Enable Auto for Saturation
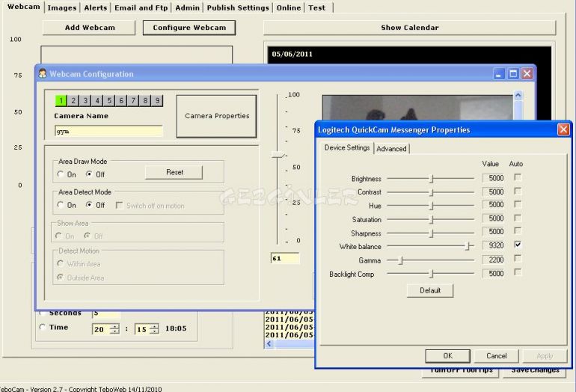Image resolution: width=576 pixels, height=392 pixels. [518, 218]
